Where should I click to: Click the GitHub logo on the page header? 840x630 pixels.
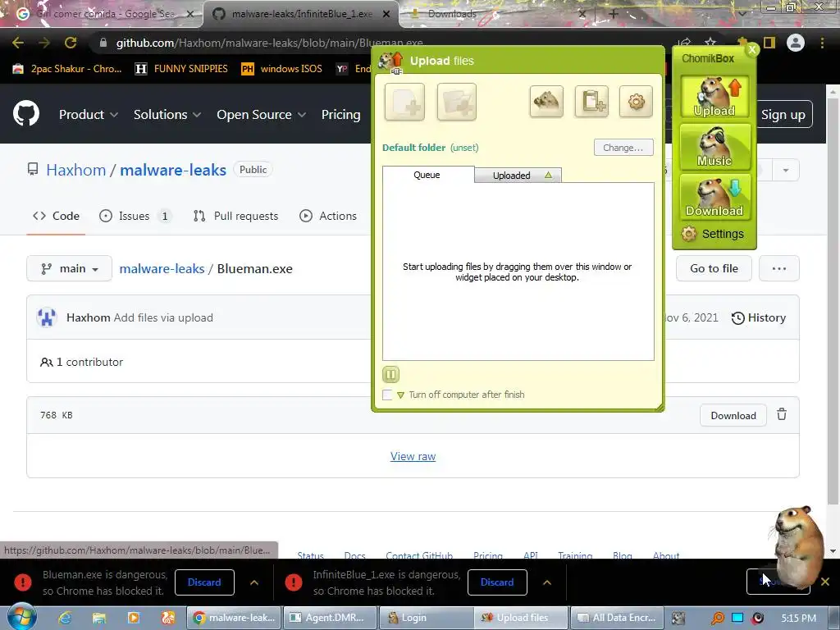[x=26, y=113]
